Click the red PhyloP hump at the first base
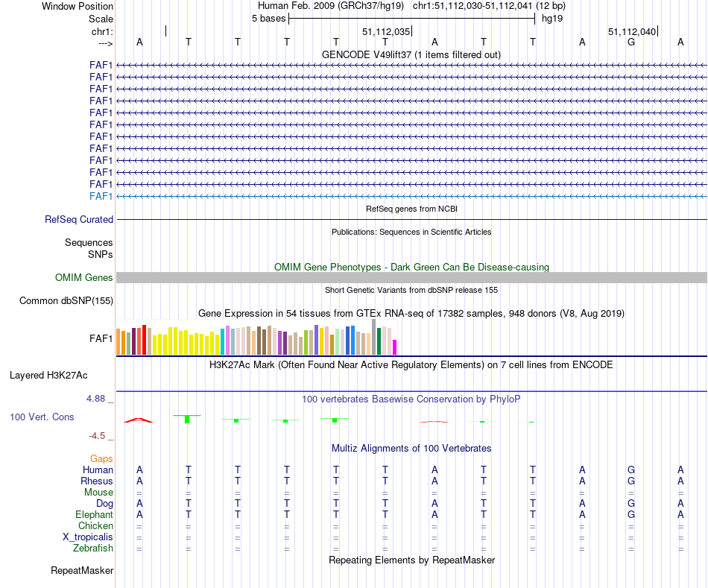Image resolution: width=708 pixels, height=588 pixels. [x=139, y=420]
